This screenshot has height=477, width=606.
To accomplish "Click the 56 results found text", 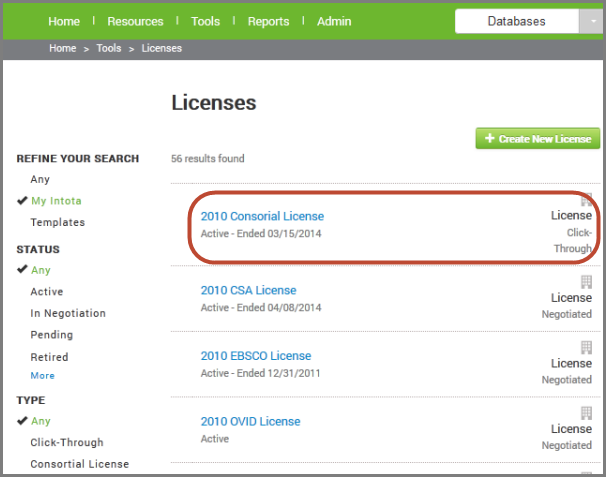I will (208, 158).
